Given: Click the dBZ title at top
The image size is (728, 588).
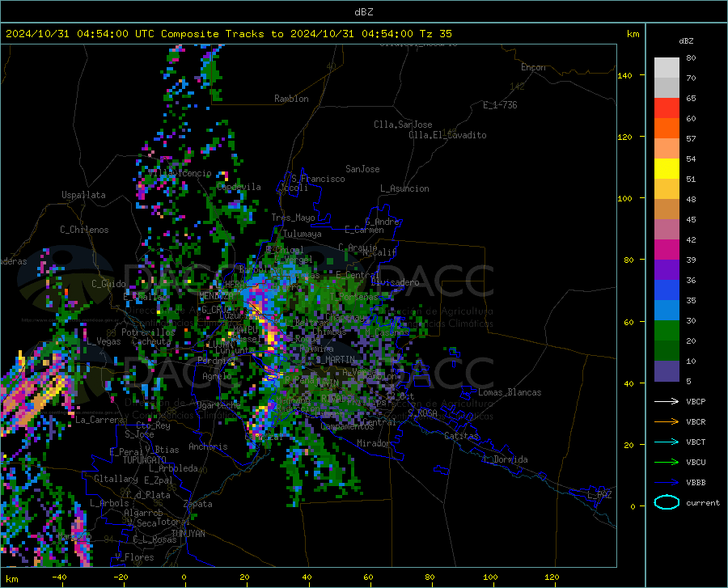Looking at the screenshot, I should pyautogui.click(x=363, y=12).
